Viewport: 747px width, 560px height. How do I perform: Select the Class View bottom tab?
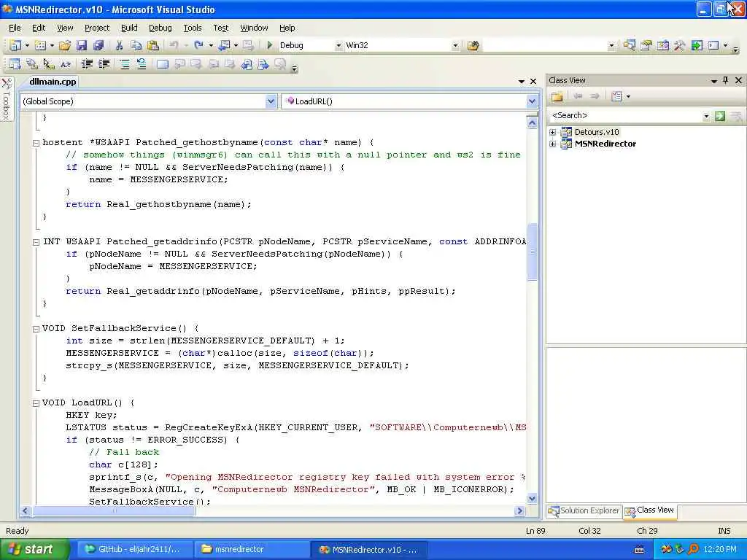(650, 510)
